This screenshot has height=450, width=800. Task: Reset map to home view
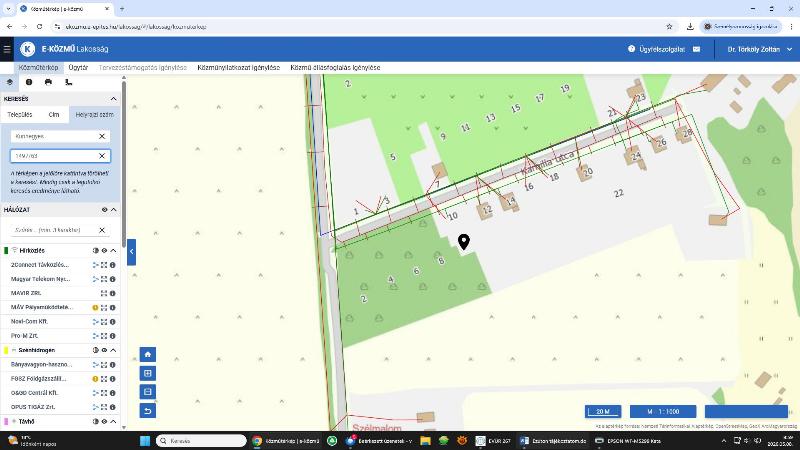148,355
